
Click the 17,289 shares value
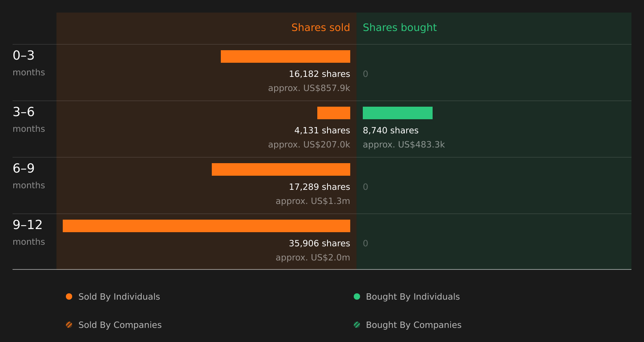320,187
